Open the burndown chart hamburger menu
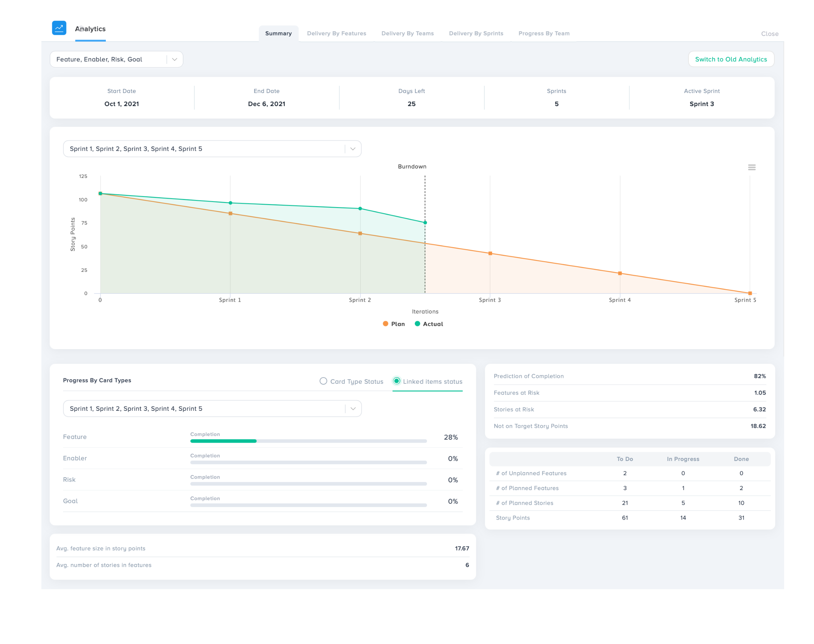814x644 pixels. [x=751, y=167]
